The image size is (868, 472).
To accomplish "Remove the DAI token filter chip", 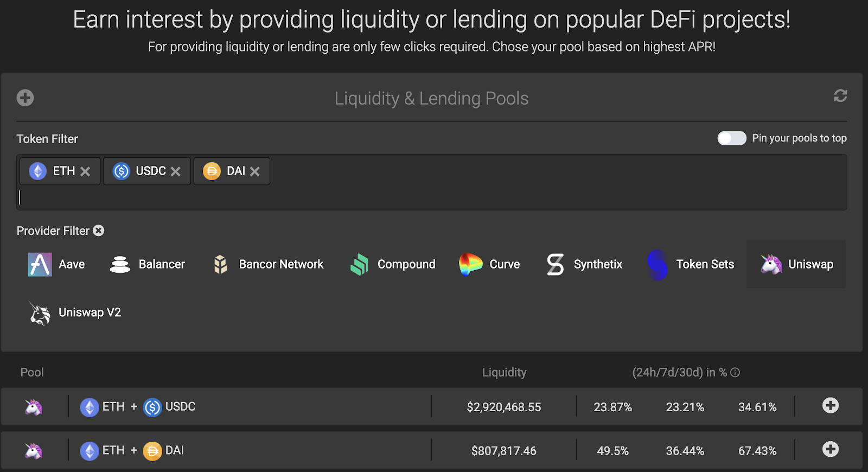I will tap(254, 171).
